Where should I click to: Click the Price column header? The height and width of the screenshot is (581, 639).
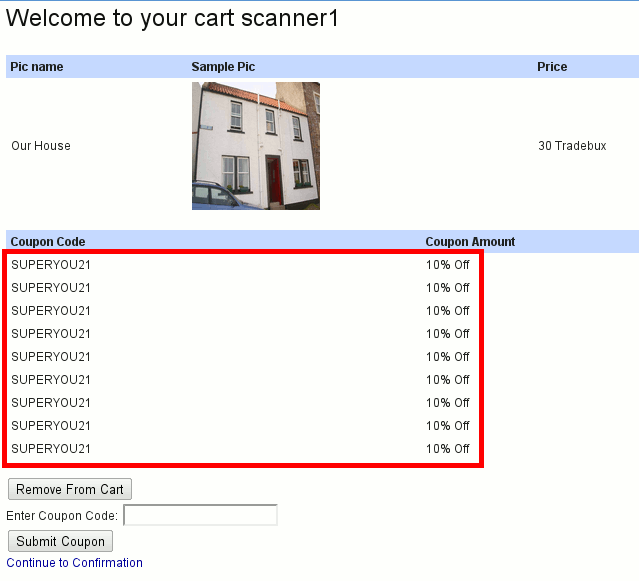552,67
